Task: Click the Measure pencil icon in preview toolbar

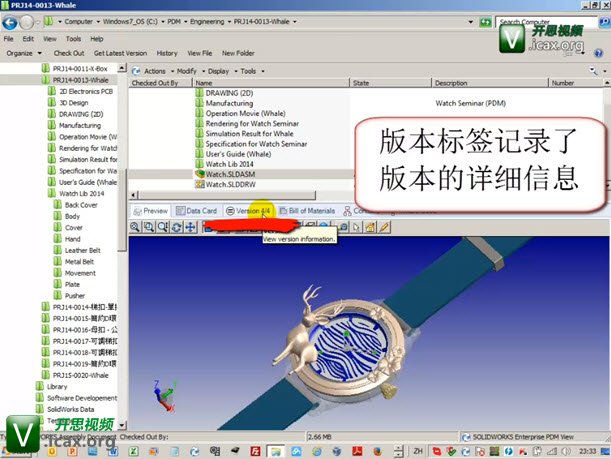Action: (x=384, y=227)
